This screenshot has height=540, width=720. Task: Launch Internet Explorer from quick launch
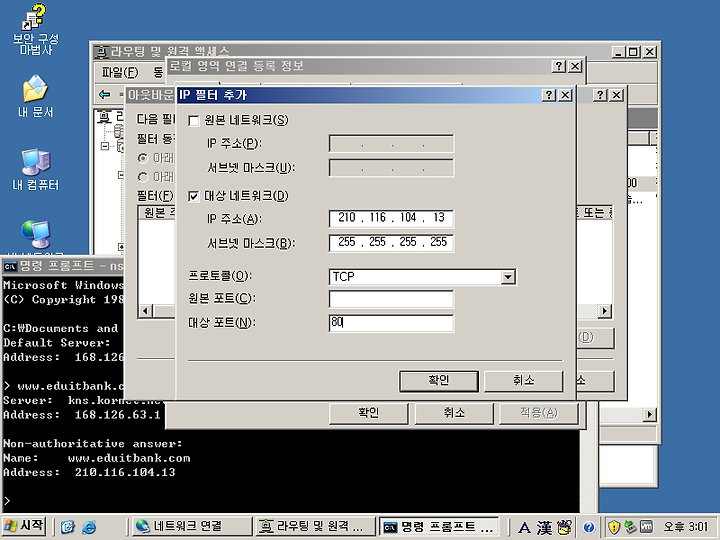click(x=89, y=527)
